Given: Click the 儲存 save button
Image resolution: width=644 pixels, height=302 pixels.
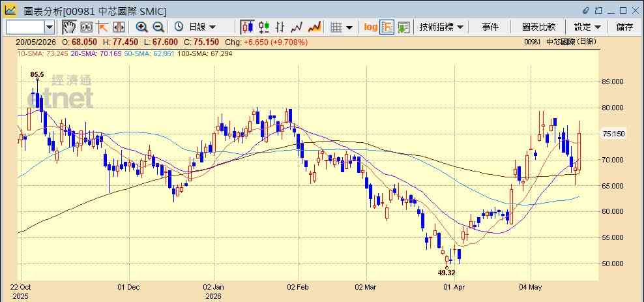Looking at the screenshot, I should click(x=624, y=27).
